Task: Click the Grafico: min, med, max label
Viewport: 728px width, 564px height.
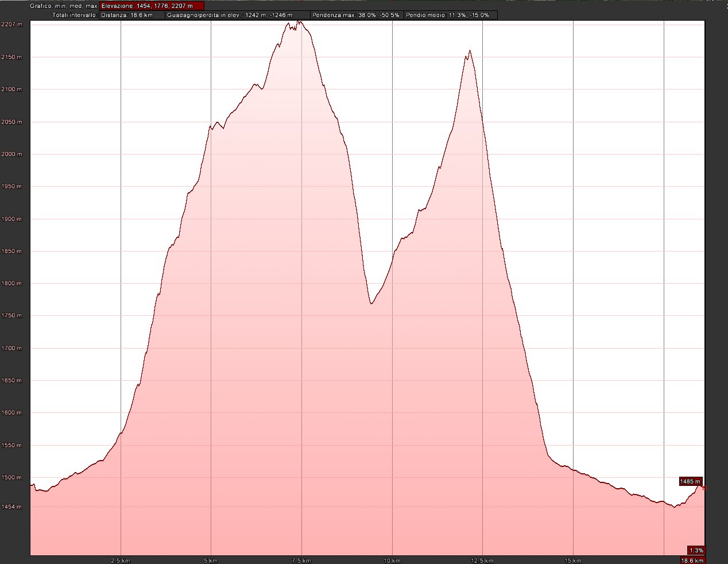Action: (63, 6)
